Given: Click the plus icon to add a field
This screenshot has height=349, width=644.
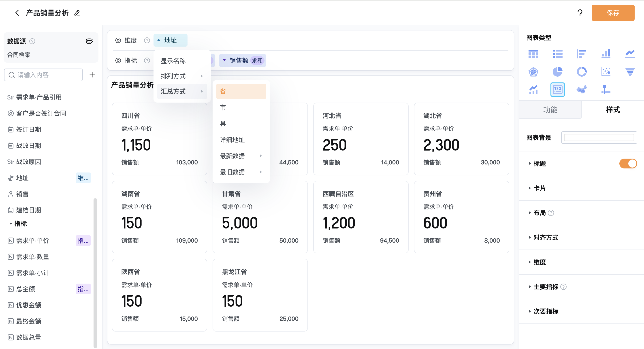Looking at the screenshot, I should [92, 75].
